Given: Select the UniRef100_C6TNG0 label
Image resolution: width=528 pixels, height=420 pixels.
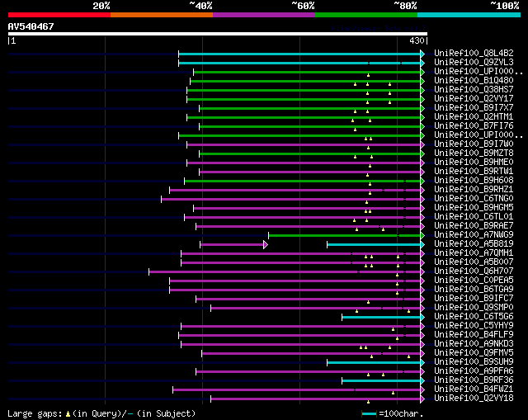Looking at the screenshot, I should click(x=474, y=199).
